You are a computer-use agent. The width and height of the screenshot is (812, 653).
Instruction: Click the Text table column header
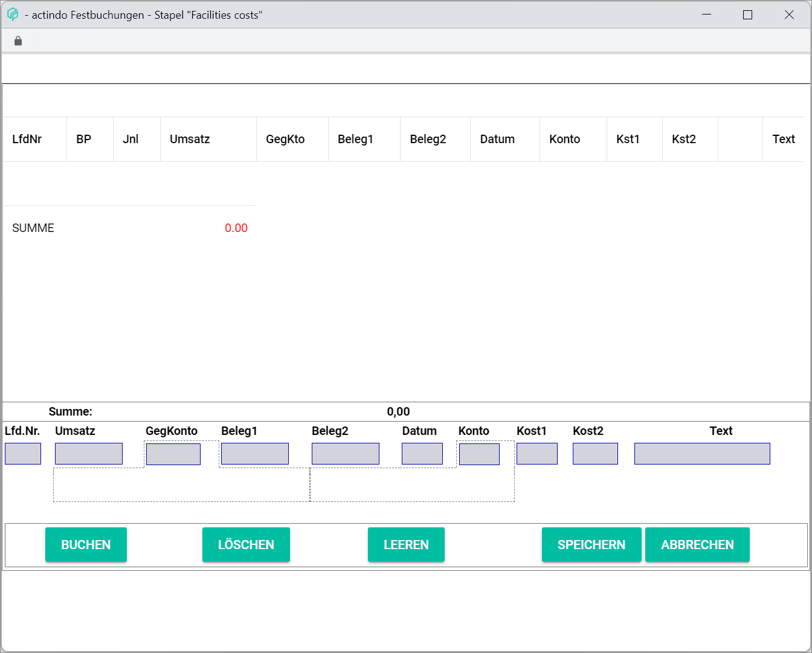(x=784, y=139)
